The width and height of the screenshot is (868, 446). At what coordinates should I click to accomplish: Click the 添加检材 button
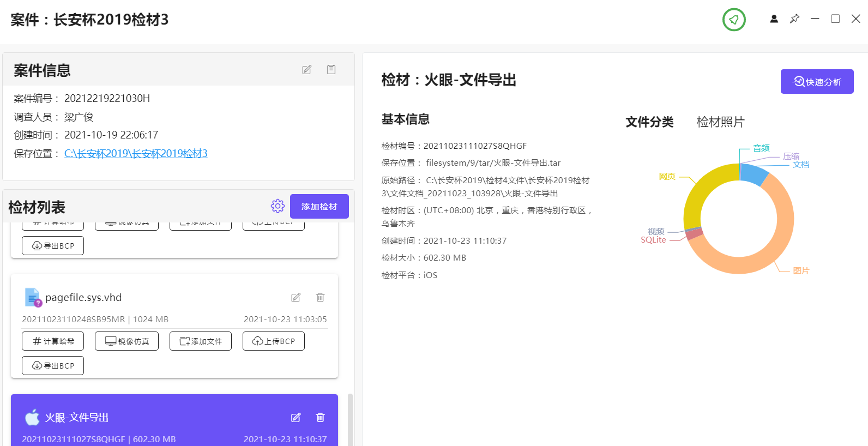pyautogui.click(x=320, y=206)
